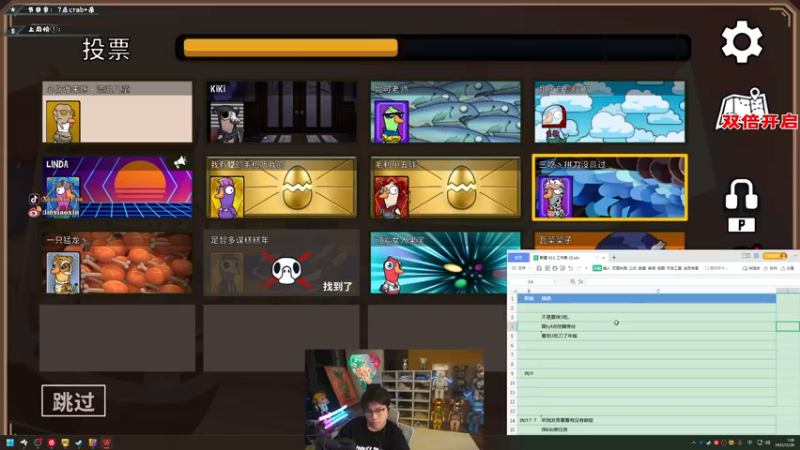Open the 插入 ribbon tab in WPS
This screenshot has height=450, width=800.
607,268
